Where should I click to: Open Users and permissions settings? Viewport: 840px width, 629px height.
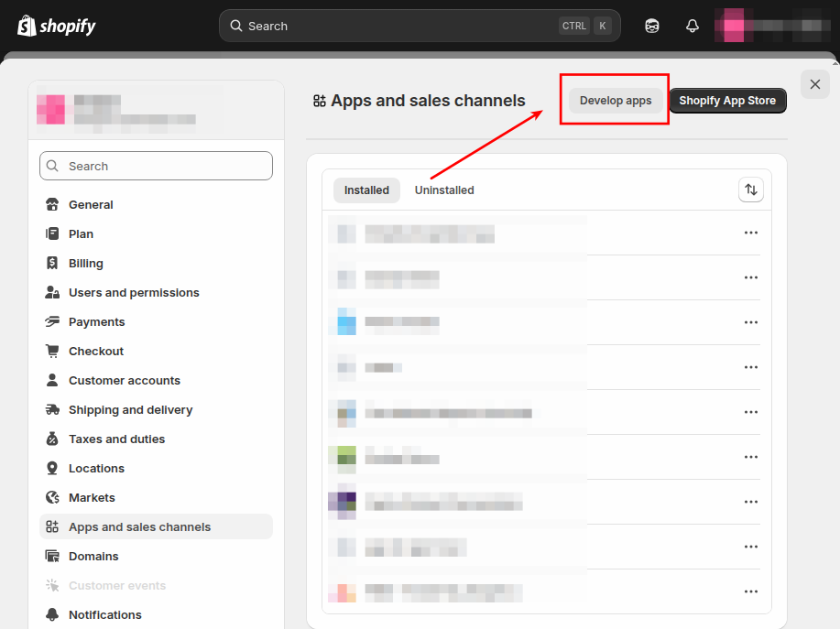pos(134,293)
